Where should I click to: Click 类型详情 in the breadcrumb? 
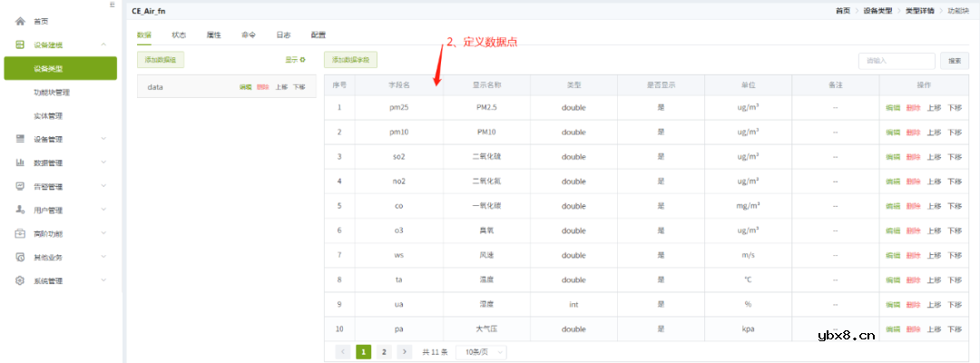point(920,11)
